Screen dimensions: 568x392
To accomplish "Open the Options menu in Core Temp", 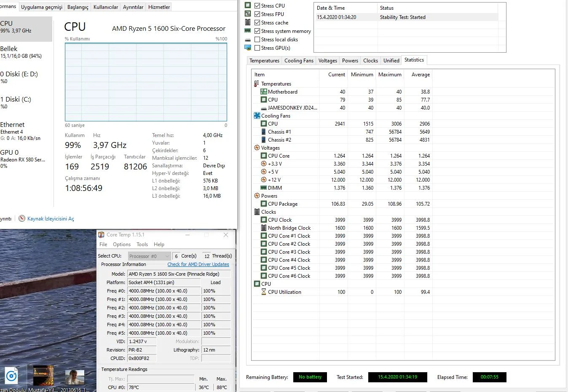I will pyautogui.click(x=122, y=244).
